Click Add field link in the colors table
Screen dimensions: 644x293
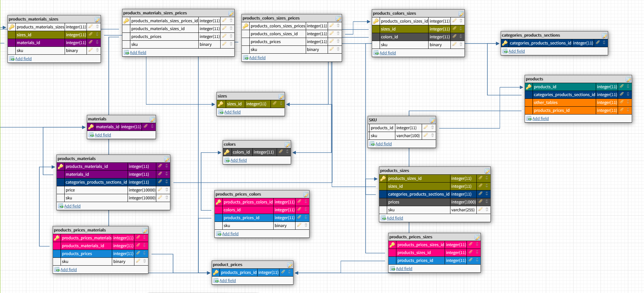point(238,160)
